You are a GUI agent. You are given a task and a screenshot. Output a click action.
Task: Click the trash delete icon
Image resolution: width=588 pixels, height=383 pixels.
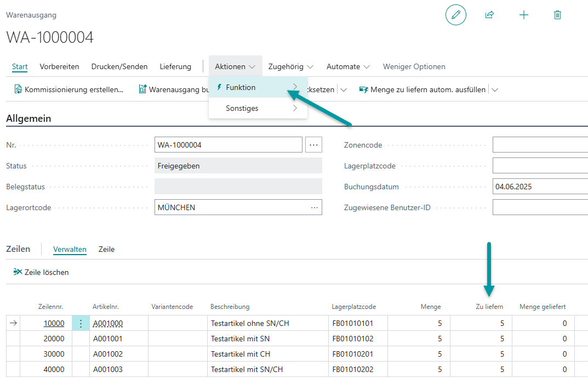point(557,15)
